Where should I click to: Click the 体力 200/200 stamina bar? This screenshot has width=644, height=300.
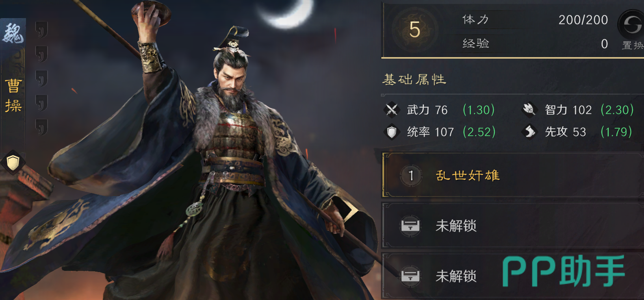coord(535,20)
